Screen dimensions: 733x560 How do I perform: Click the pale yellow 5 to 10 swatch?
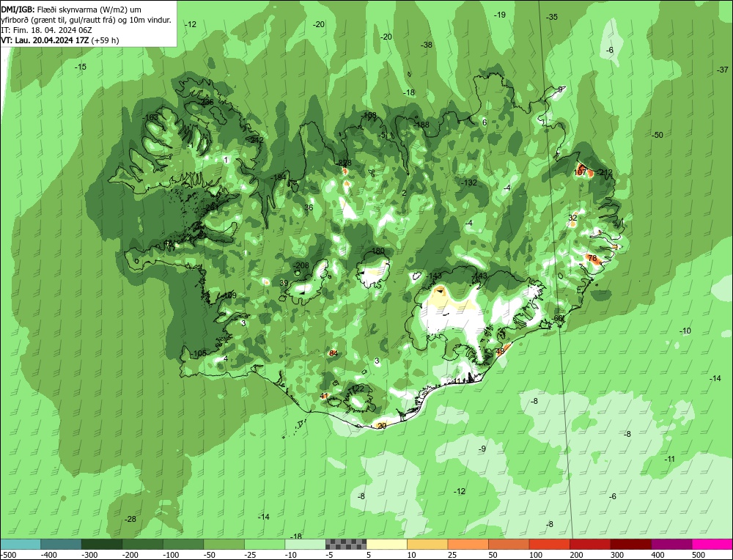coord(386,544)
